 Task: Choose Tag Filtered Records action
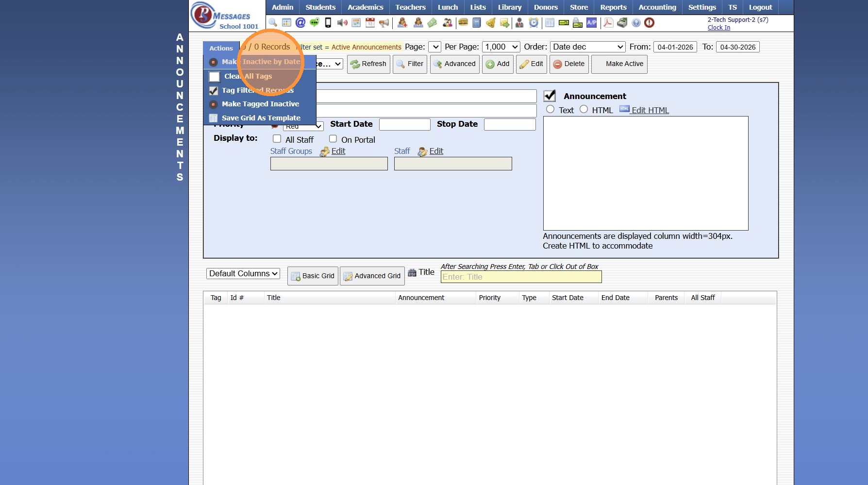tap(260, 90)
